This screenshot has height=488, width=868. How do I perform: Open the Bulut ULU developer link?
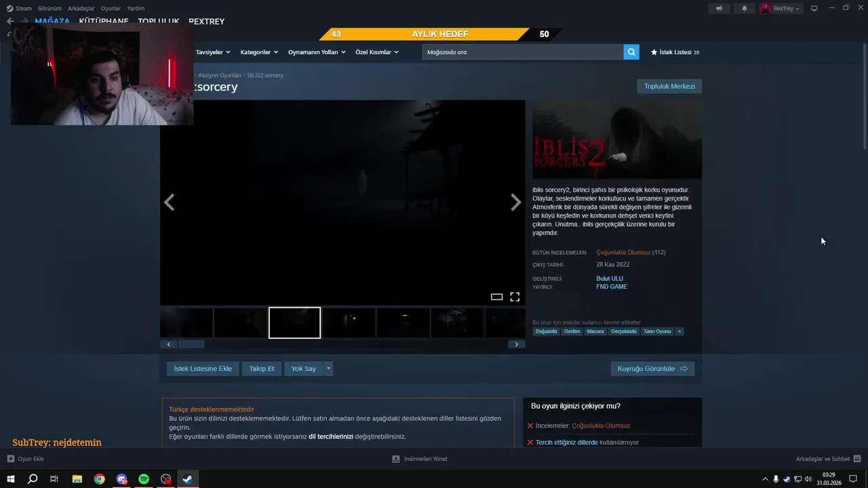(610, 279)
